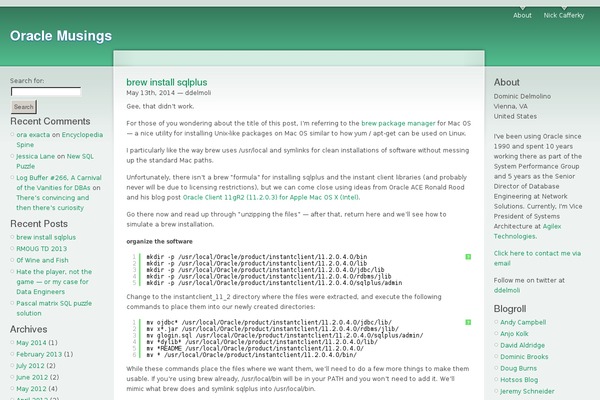This screenshot has height=400, width=600.
Task: Click the Search button
Action: [x=24, y=107]
